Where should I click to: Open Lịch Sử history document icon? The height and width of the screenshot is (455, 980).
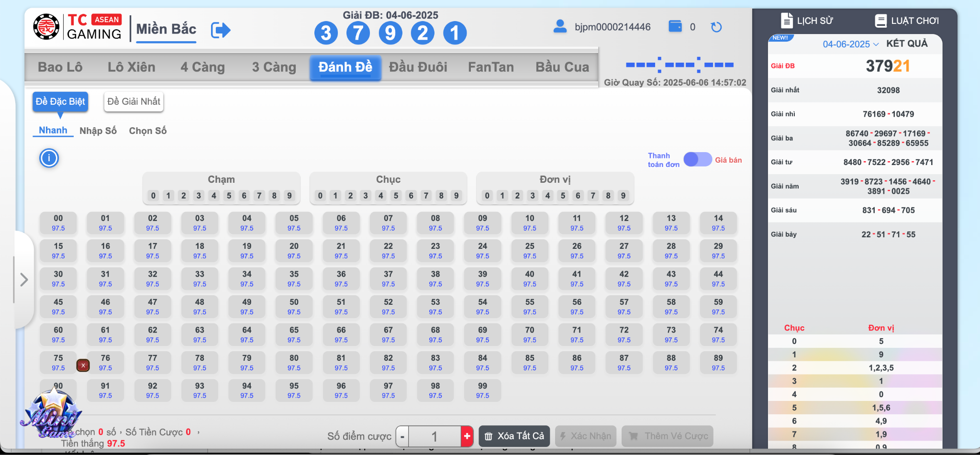787,21
